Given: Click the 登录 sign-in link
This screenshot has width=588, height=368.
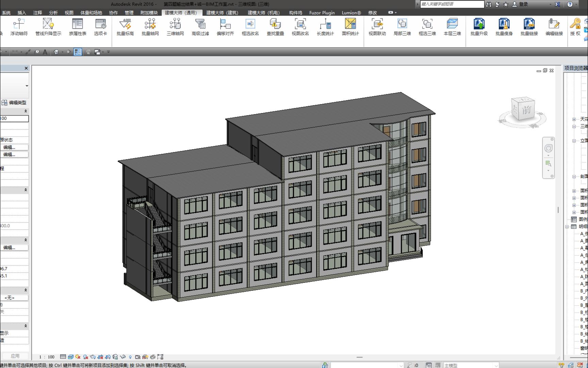Looking at the screenshot, I should (520, 4).
